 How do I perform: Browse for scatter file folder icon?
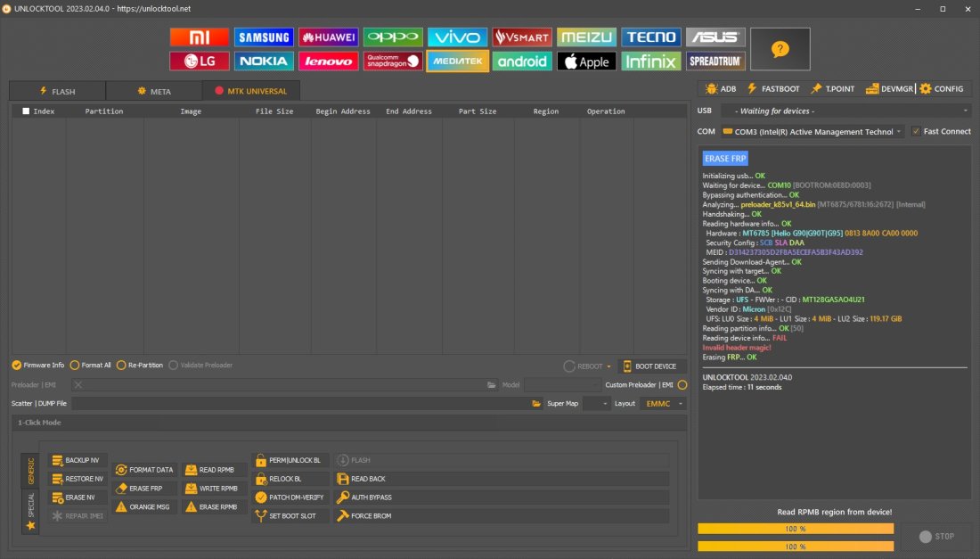(536, 404)
